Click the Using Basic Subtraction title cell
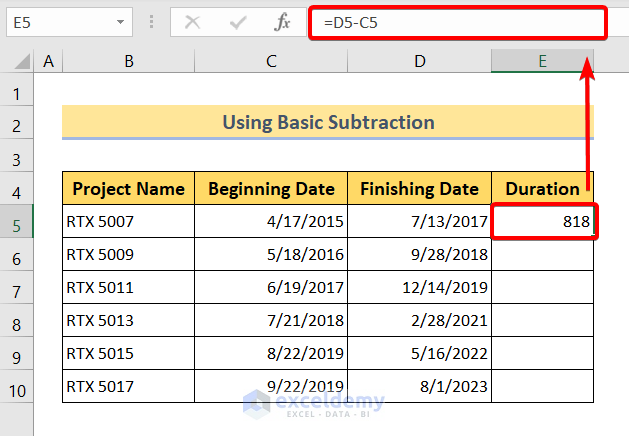The image size is (629, 436). (x=328, y=123)
